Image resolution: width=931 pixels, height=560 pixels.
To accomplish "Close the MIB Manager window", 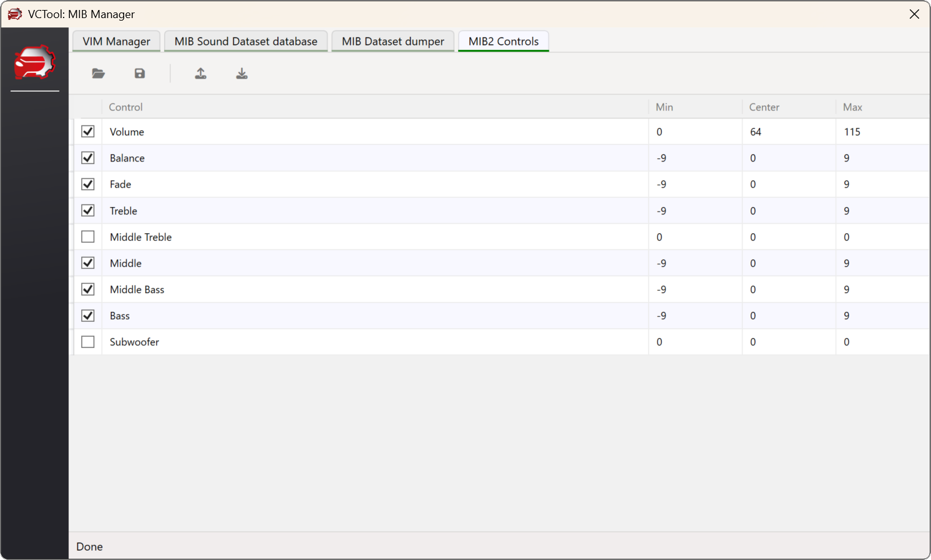I will point(914,14).
